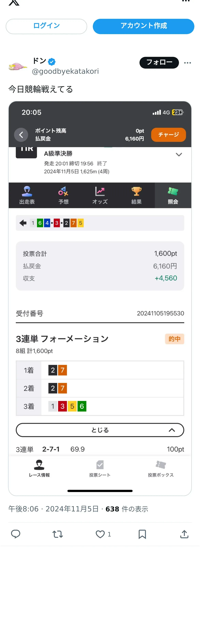Click the tweet text 今日競輪戦えてる

pyautogui.click(x=41, y=89)
